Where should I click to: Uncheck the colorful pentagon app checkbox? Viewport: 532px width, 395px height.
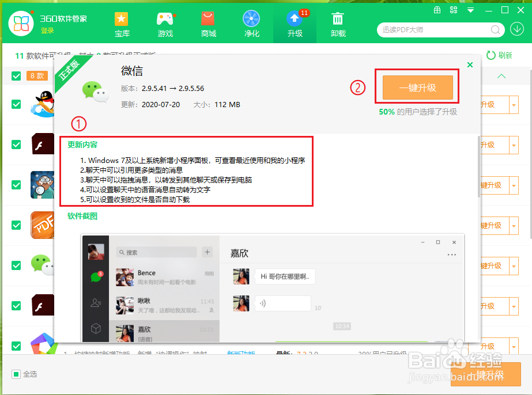pyautogui.click(x=16, y=346)
